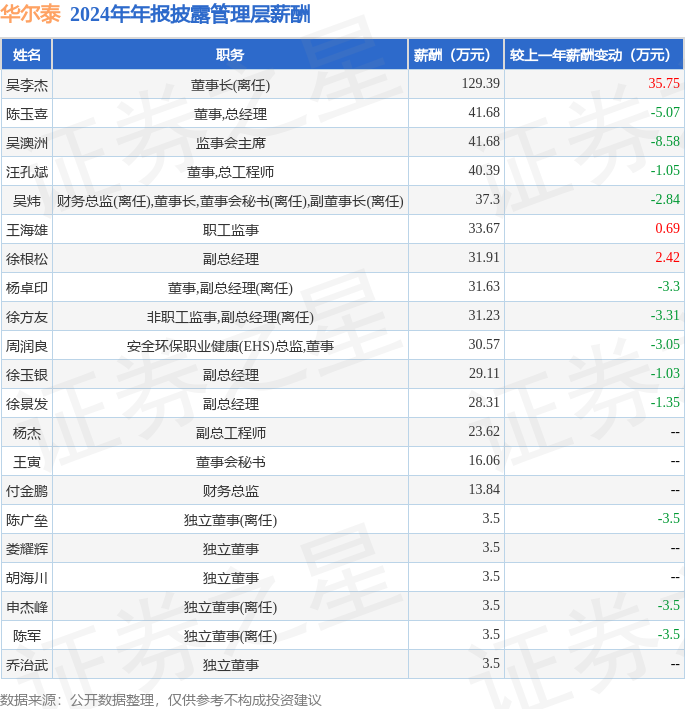Image resolution: width=685 pixels, height=709 pixels.
Task: Select the name 杨杰
Action: [x=27, y=433]
